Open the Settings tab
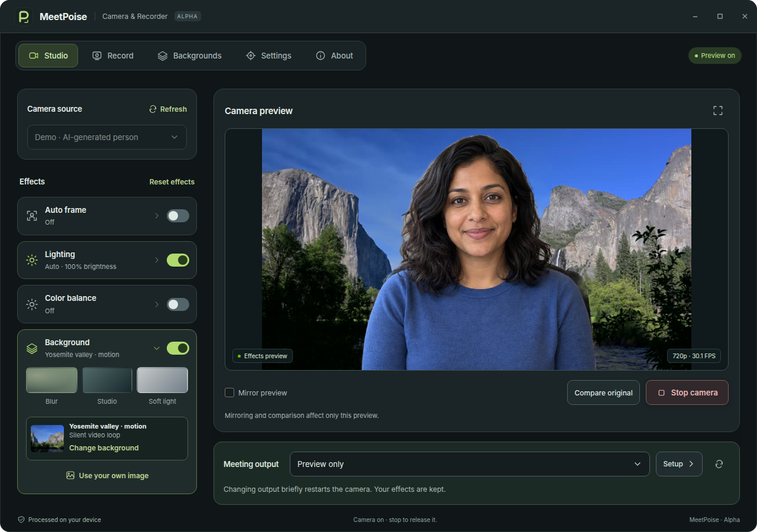 tap(268, 56)
